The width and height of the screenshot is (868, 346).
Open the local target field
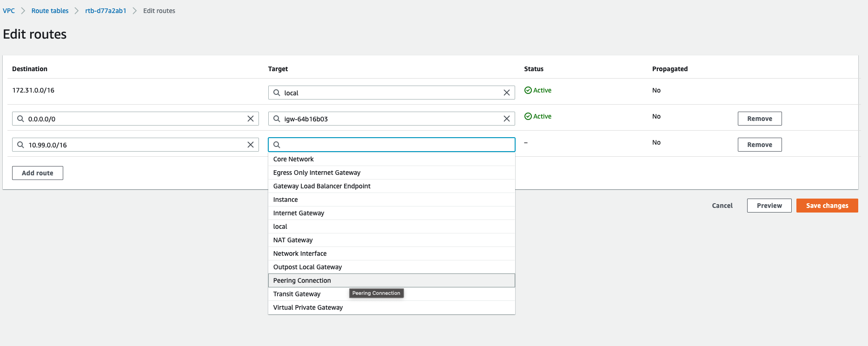pos(391,93)
